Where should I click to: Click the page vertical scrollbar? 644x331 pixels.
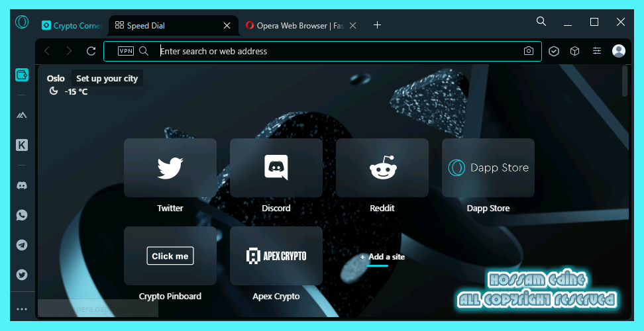click(x=625, y=81)
